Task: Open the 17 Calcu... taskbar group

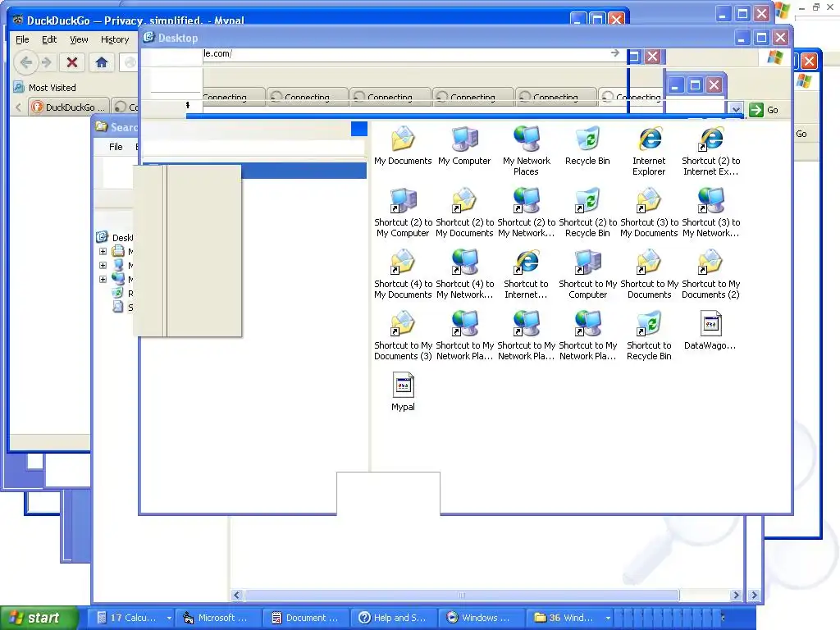Action: point(129,618)
